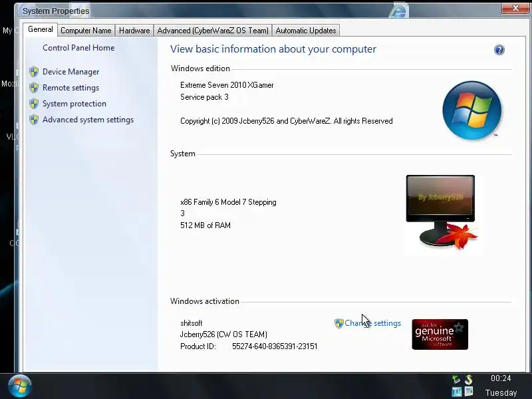
Task: Click the System Properties title bar text
Action: [x=56, y=11]
